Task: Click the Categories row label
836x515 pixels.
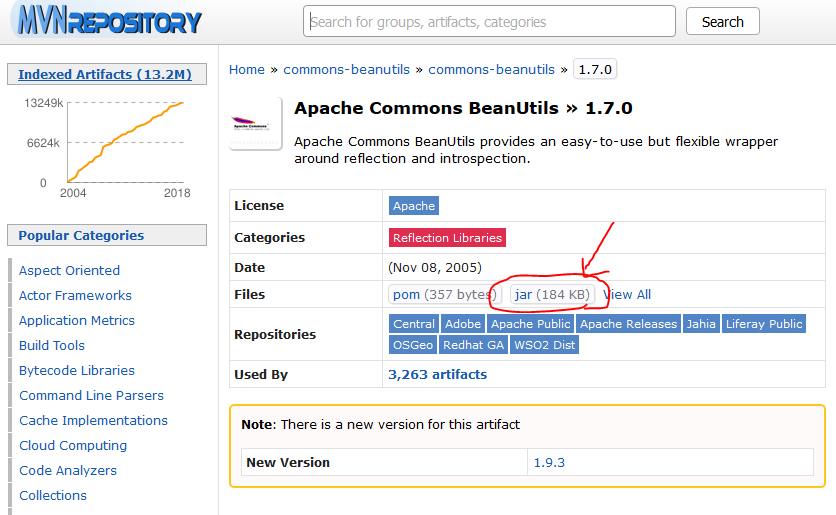Action: point(269,237)
